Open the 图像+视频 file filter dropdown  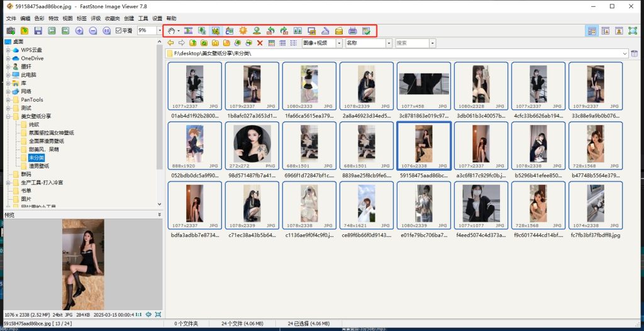[339, 43]
